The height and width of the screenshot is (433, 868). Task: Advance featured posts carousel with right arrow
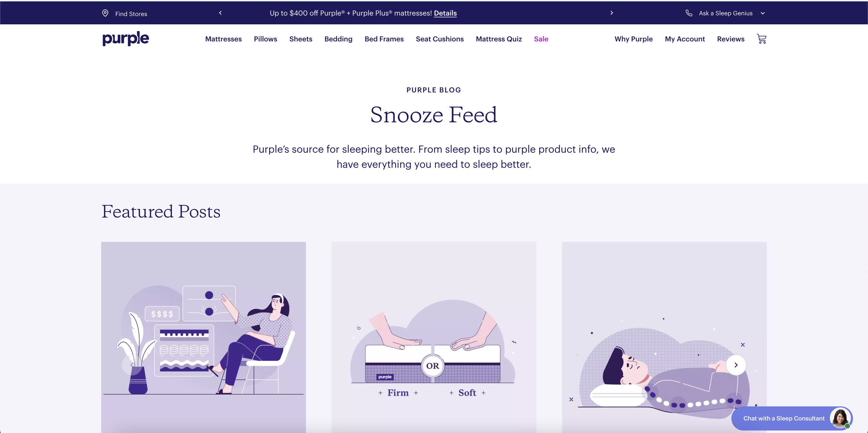click(736, 365)
